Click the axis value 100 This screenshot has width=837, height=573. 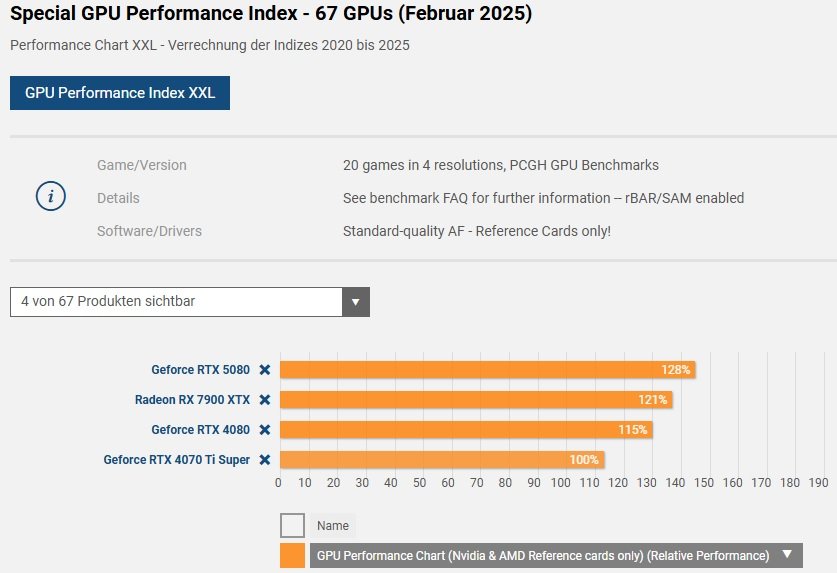(560, 483)
